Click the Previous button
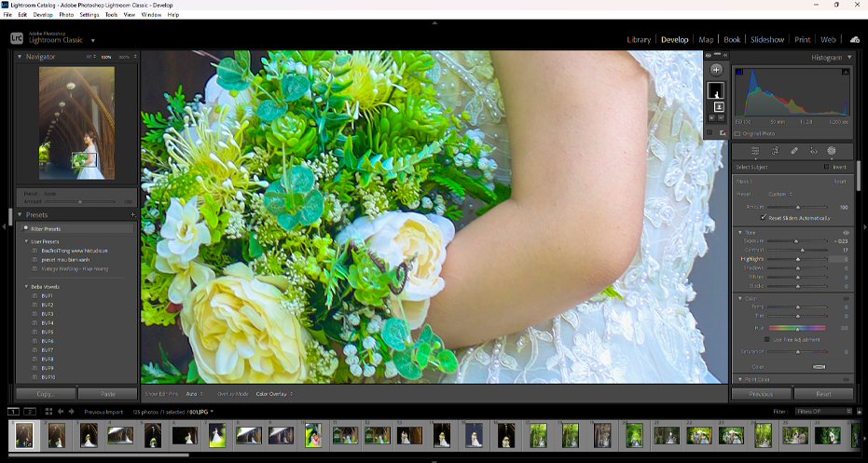The height and width of the screenshot is (463, 868). 760,394
